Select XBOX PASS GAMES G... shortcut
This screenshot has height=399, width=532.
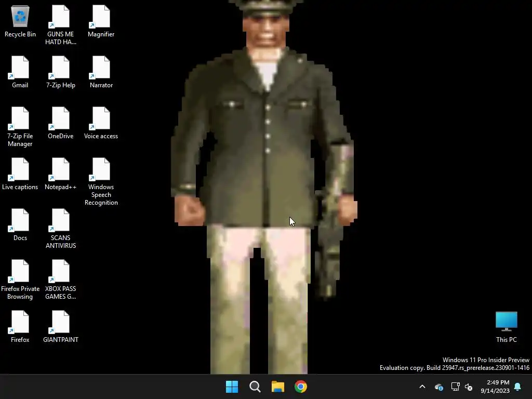click(x=61, y=280)
